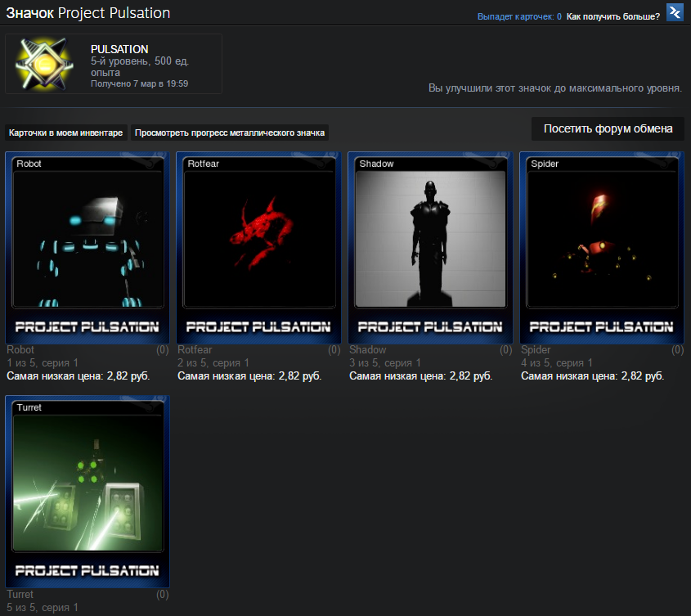Click '5 из 5, серия 1' text
This screenshot has height=616, width=691.
(x=43, y=607)
